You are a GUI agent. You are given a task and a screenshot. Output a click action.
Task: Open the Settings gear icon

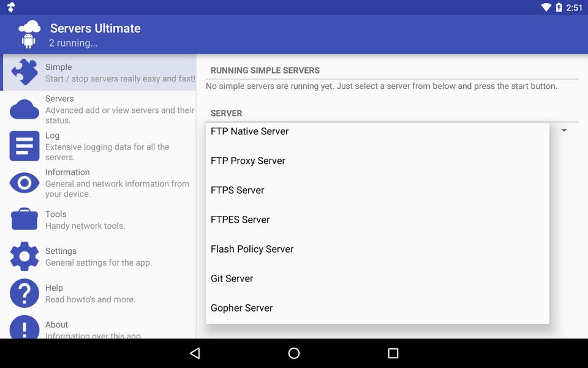click(x=24, y=256)
